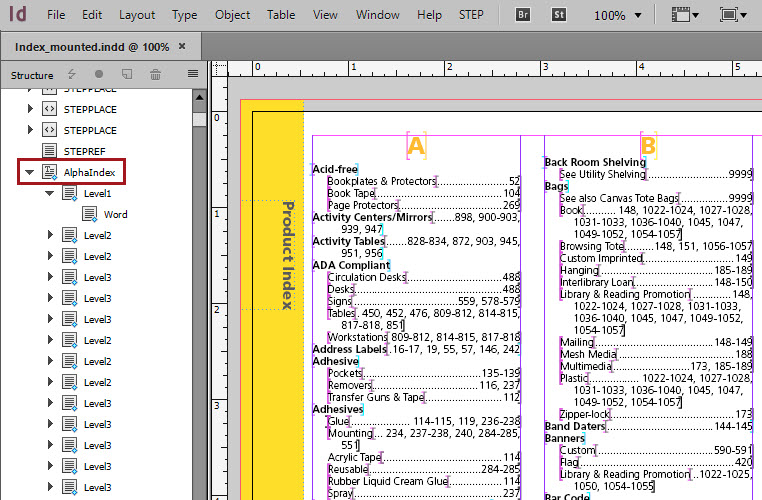Viewport: 762px width, 500px height.
Task: Open Adobe Bridge with the Br icon
Action: (523, 15)
